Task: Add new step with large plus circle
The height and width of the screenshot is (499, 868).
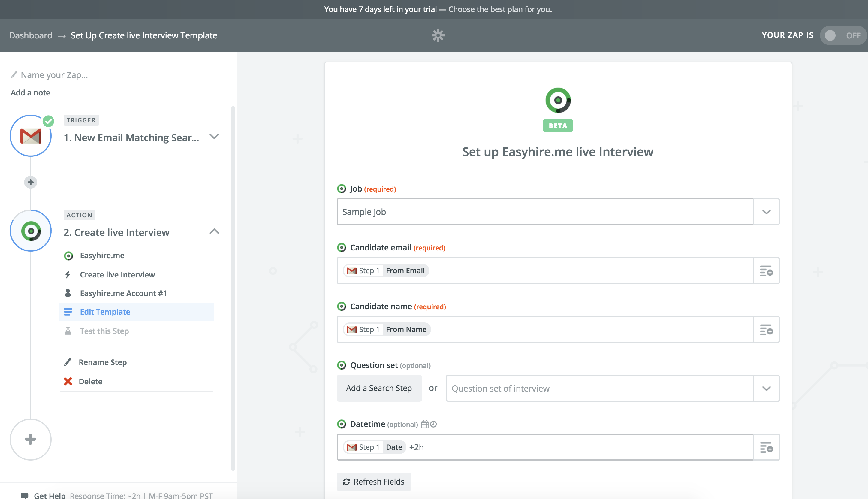Action: pos(31,439)
